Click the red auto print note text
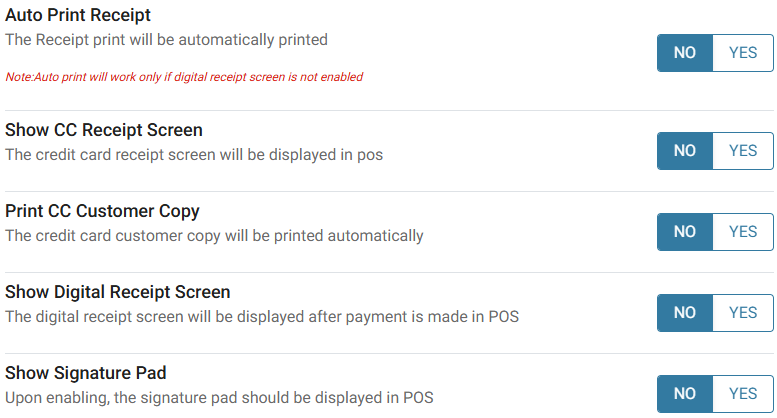Screen dimensions: 777x418 (x=184, y=77)
